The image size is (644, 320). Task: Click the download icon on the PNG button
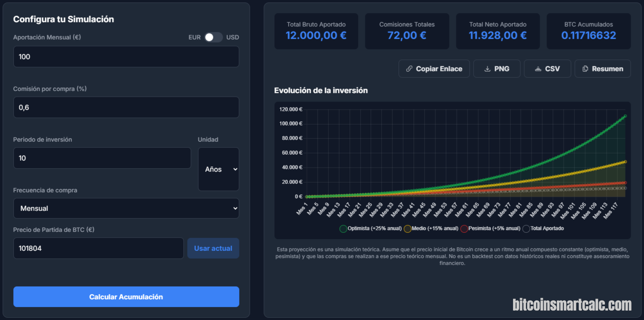pyautogui.click(x=486, y=69)
